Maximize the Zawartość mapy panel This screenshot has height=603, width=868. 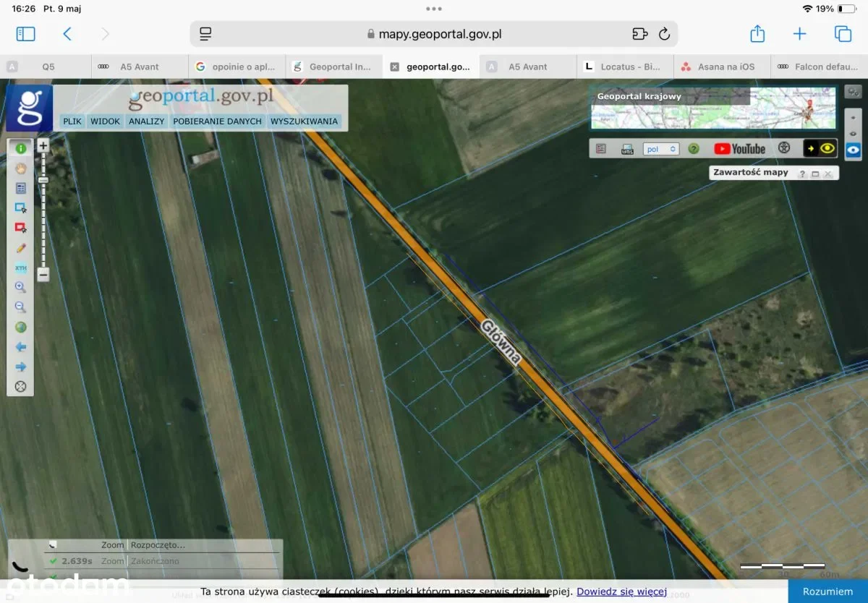pyautogui.click(x=815, y=174)
